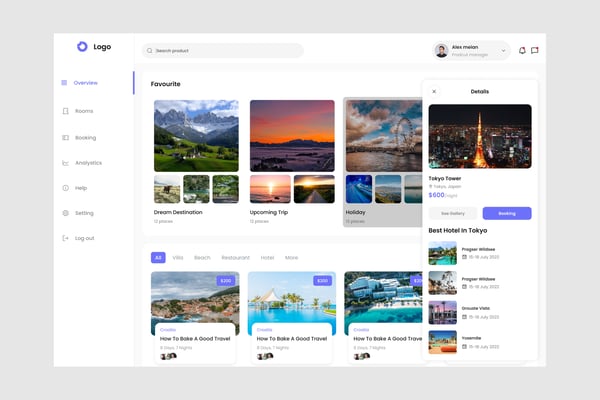This screenshot has width=600, height=400.
Task: Click the Booking icon in sidebar
Action: [x=65, y=138]
